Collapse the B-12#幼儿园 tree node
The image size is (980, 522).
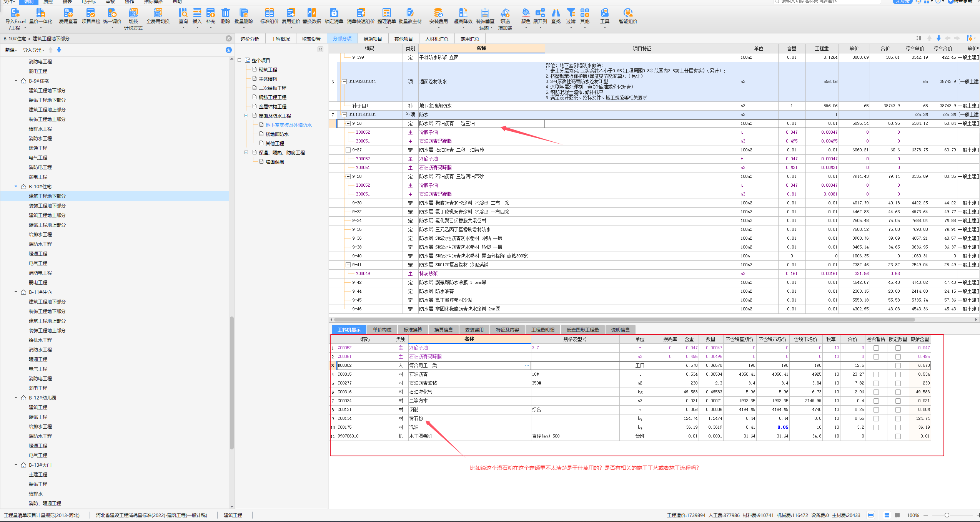(x=16, y=398)
